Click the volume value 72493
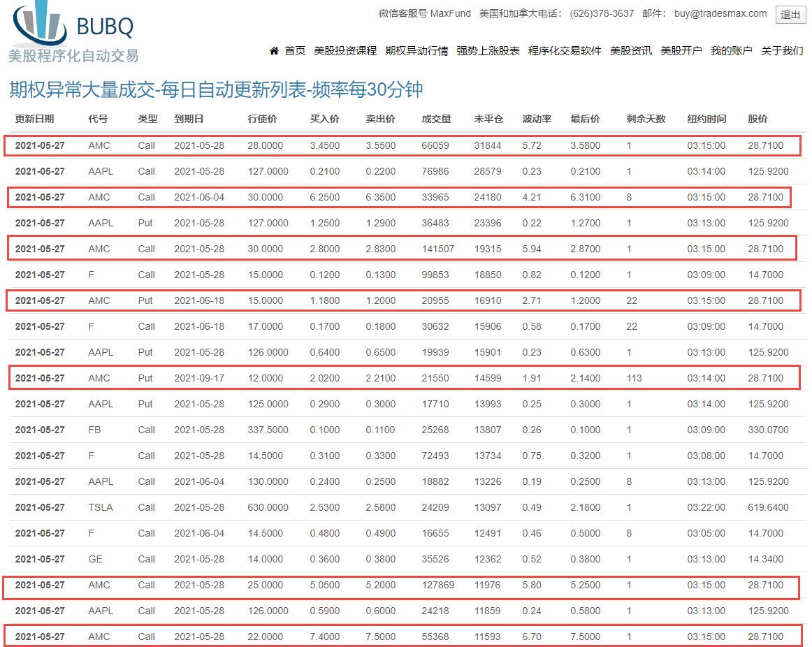The height and width of the screenshot is (647, 812). pos(435,456)
